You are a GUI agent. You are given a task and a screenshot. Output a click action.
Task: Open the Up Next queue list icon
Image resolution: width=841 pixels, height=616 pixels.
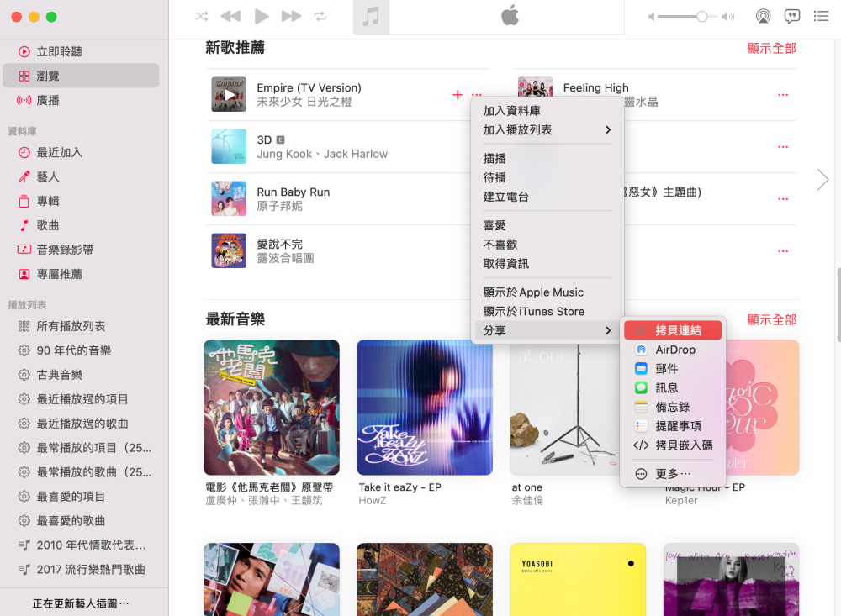[821, 17]
